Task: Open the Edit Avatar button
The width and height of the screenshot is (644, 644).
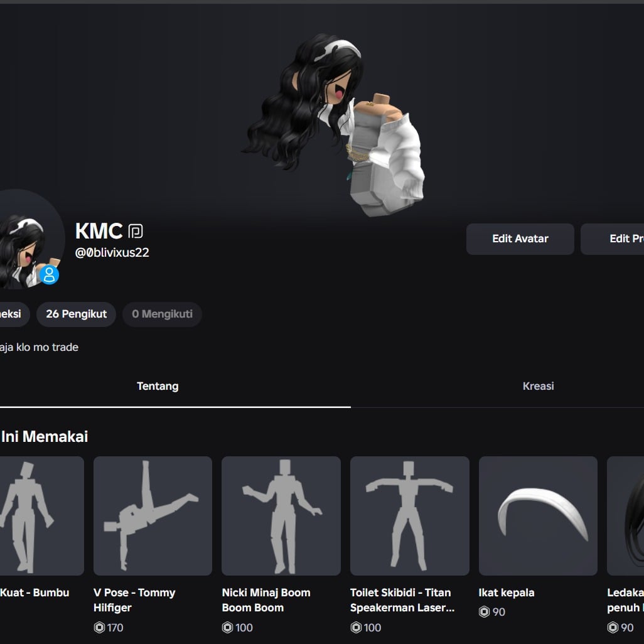Action: [520, 239]
